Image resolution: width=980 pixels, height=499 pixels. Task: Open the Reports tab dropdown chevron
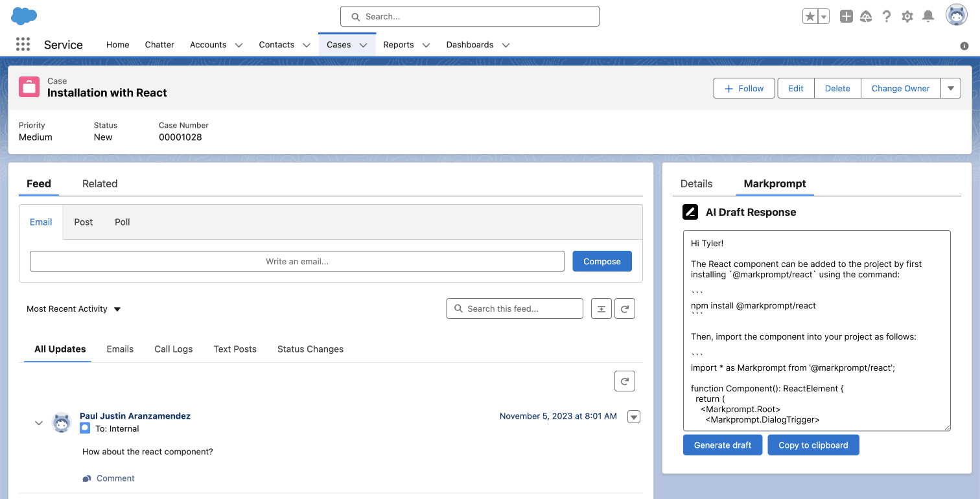[426, 45]
